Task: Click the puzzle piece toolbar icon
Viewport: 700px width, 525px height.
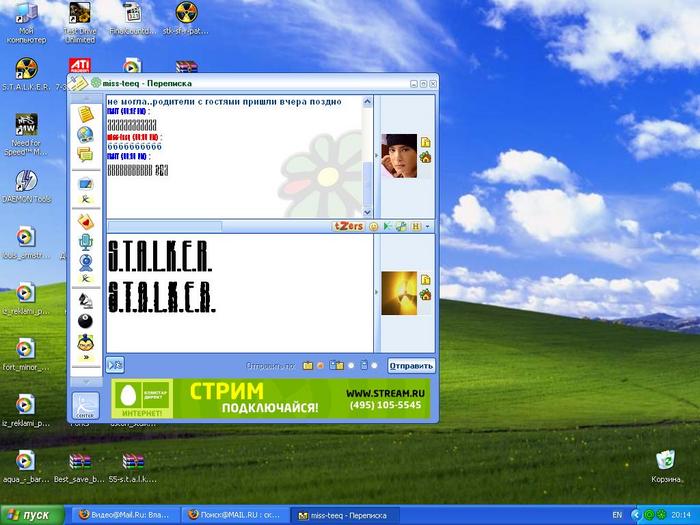Action: [401, 227]
